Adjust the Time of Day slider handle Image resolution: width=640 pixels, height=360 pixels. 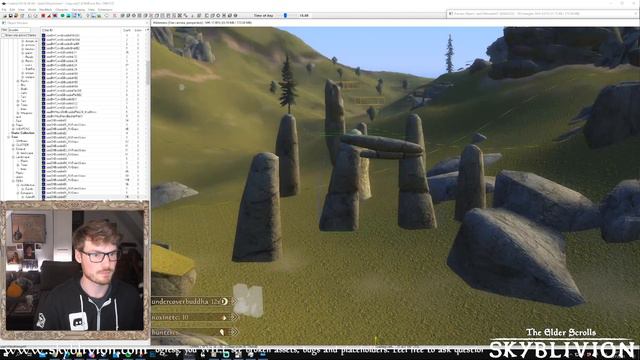click(x=285, y=16)
